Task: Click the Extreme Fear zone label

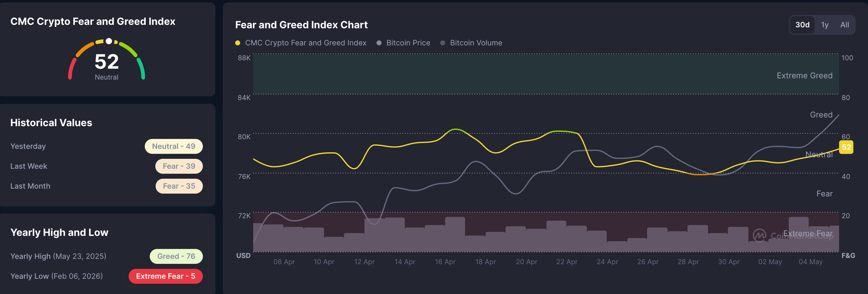Action: coord(807,233)
